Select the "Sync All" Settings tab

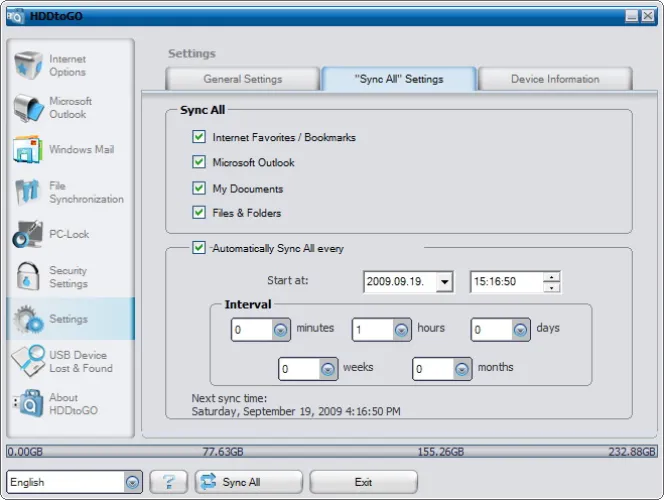click(399, 79)
